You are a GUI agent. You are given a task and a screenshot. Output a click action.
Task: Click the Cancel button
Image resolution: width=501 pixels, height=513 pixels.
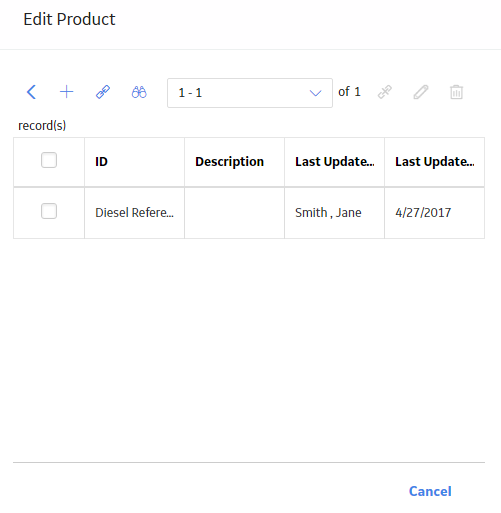(x=430, y=491)
